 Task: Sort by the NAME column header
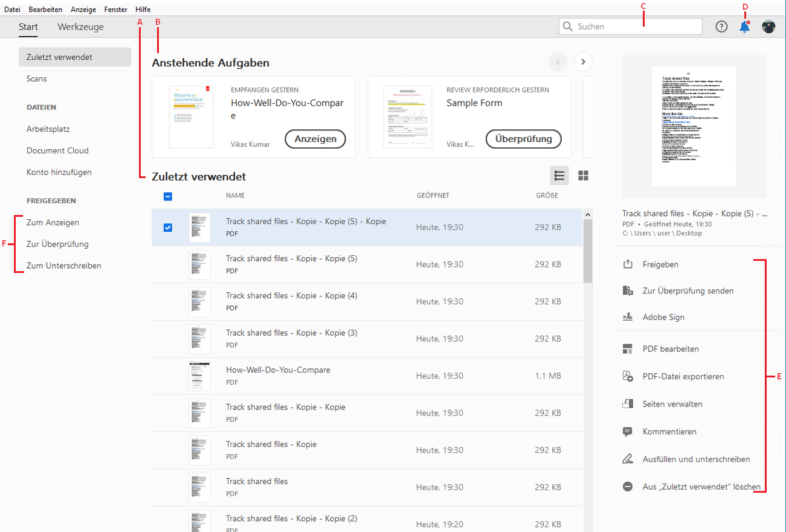[235, 196]
